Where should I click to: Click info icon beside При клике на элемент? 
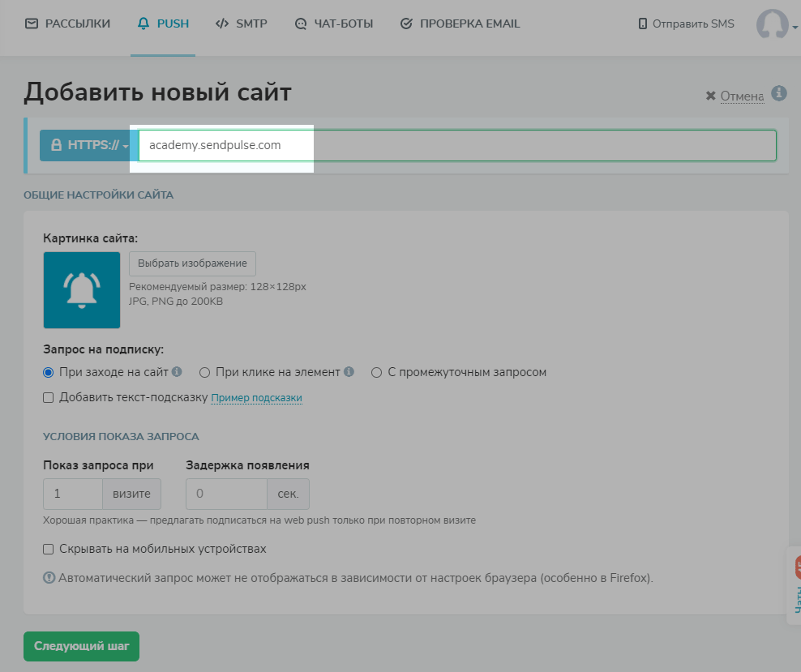349,372
